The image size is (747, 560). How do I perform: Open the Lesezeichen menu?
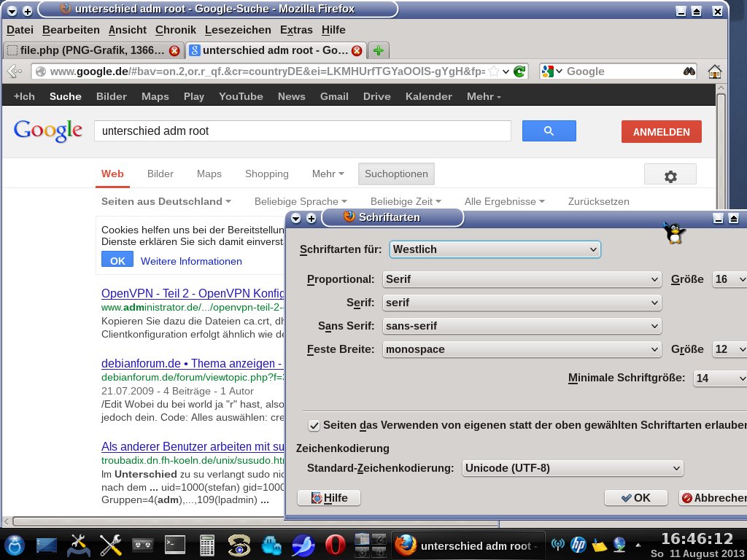(238, 30)
